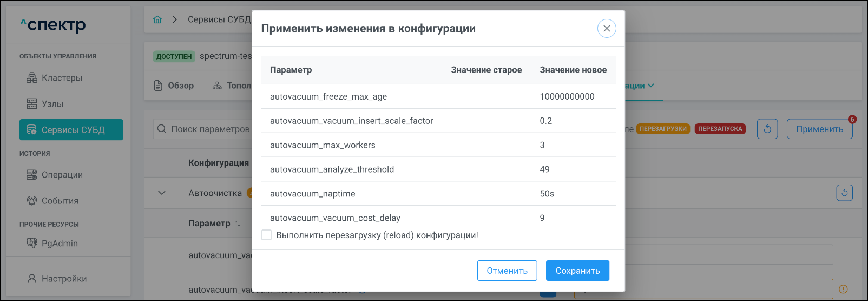868x302 pixels.
Task: Click the search magnifier icon
Action: 161,129
